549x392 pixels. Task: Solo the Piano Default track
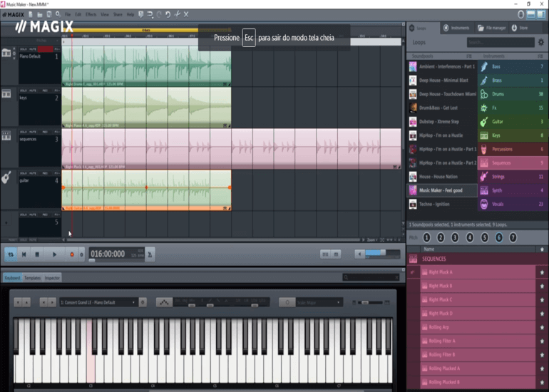point(24,49)
